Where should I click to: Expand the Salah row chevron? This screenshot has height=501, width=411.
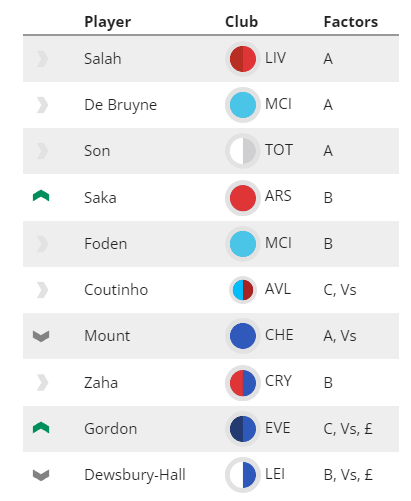(42, 59)
